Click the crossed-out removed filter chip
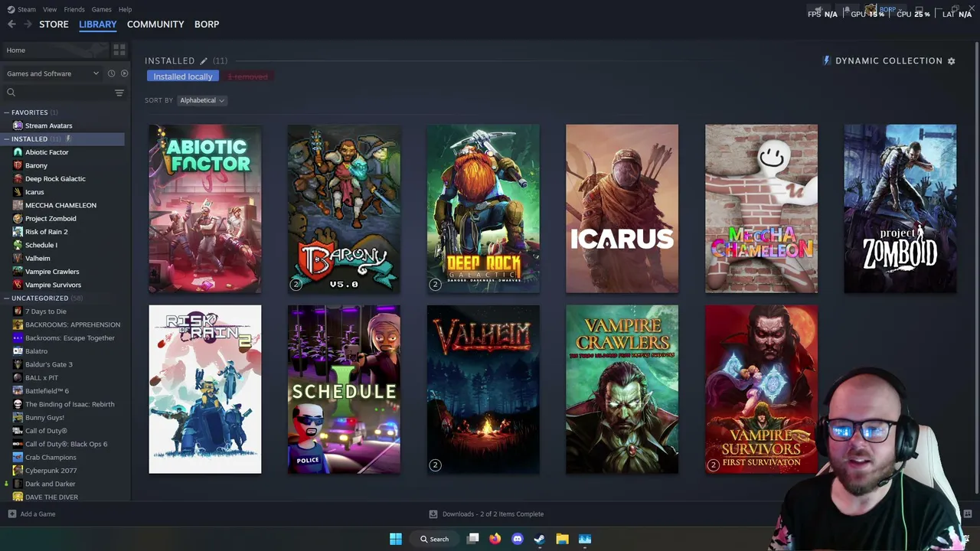Viewport: 980px width, 551px height. click(x=247, y=77)
